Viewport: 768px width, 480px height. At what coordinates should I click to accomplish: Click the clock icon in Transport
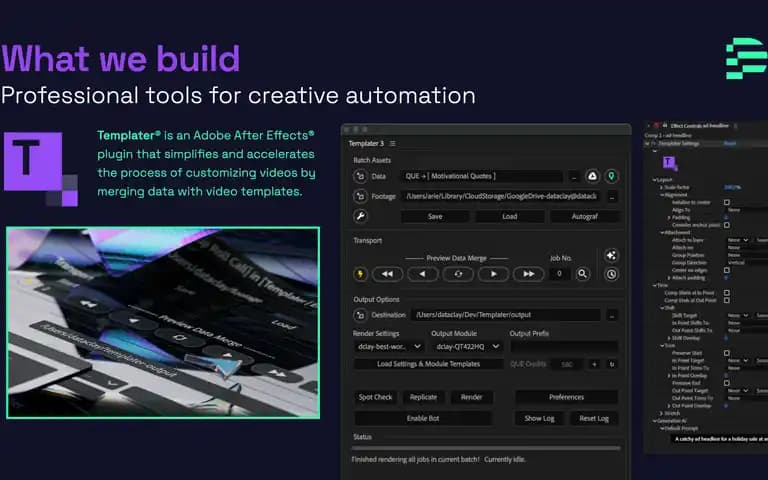[611, 274]
